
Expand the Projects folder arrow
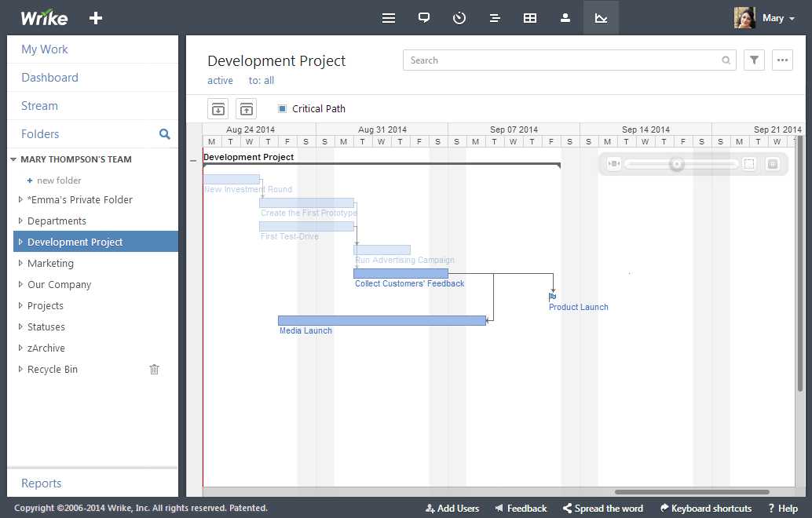coord(20,305)
